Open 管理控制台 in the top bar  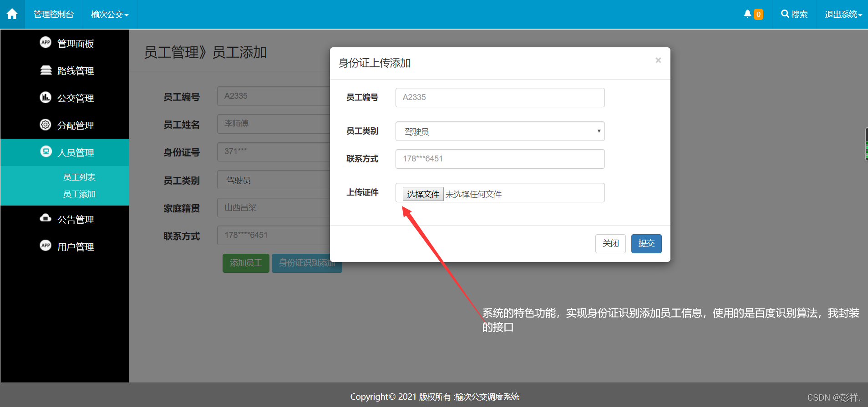[54, 15]
